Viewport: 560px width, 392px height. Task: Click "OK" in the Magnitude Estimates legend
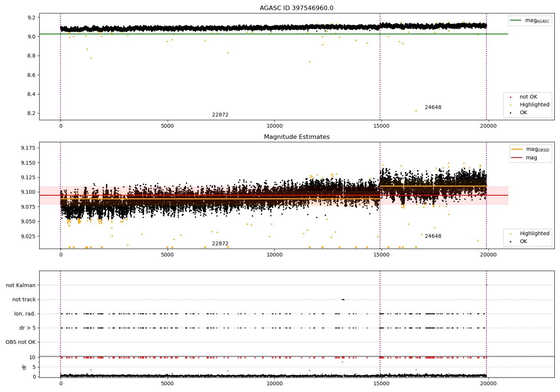pos(523,242)
